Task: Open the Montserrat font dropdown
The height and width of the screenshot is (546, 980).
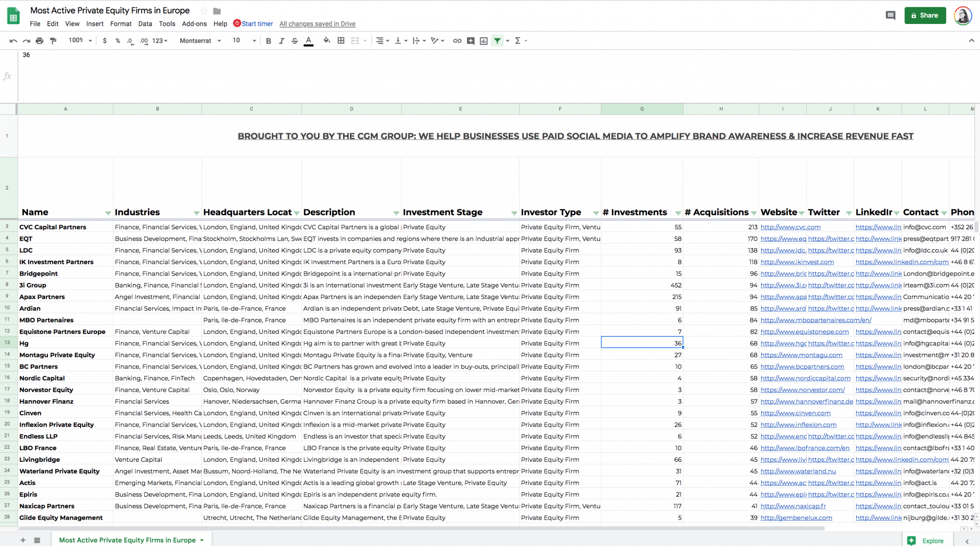Action: point(200,41)
